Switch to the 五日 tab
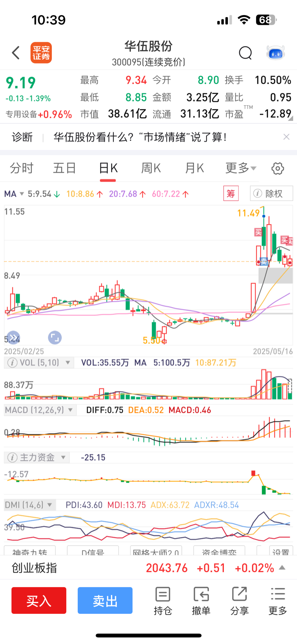297x644 pixels. 65,168
